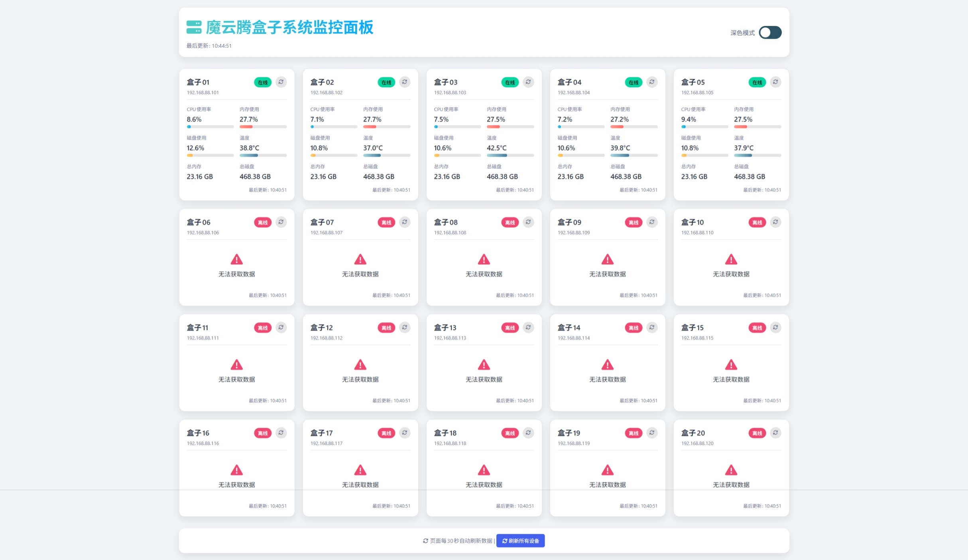Image resolution: width=968 pixels, height=560 pixels.
Task: Click the refresh icon on 盒子03 card
Action: pos(528,82)
